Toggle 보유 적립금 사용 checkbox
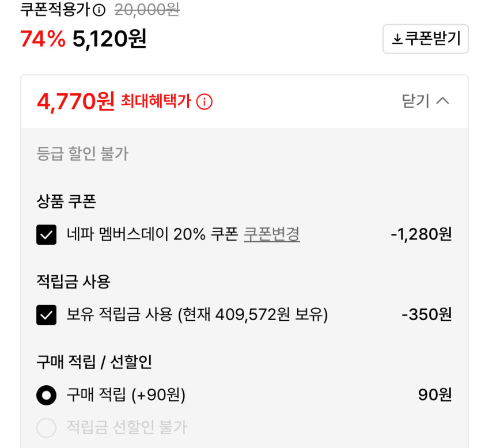 pos(46,315)
